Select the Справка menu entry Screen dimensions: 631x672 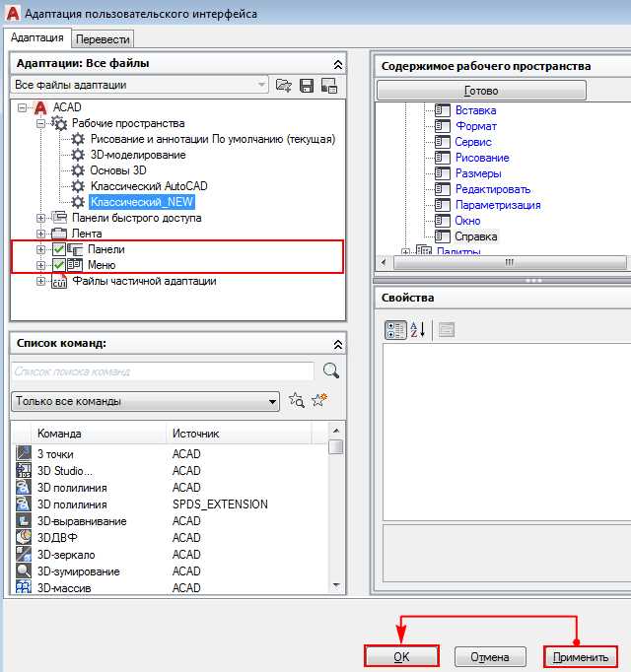pos(476,236)
